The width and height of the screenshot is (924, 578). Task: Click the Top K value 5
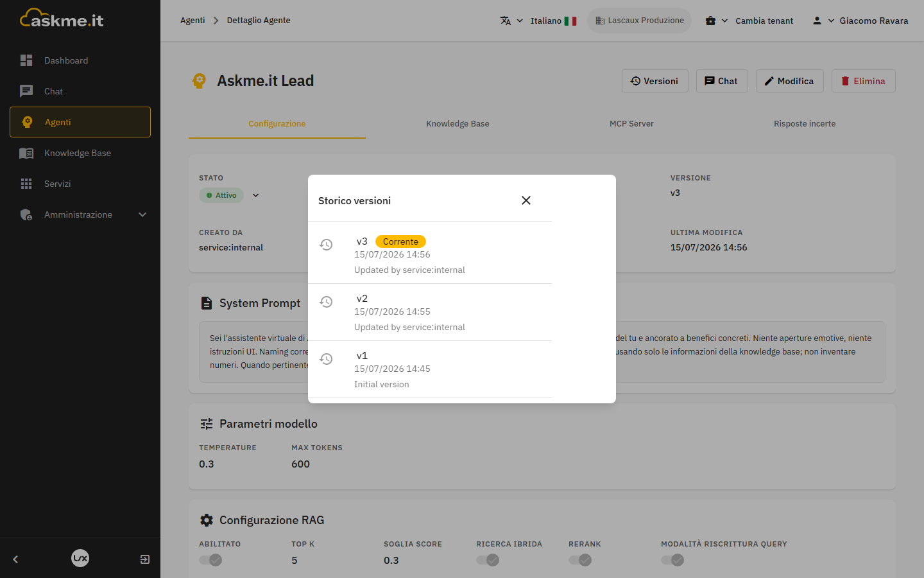[x=295, y=561]
